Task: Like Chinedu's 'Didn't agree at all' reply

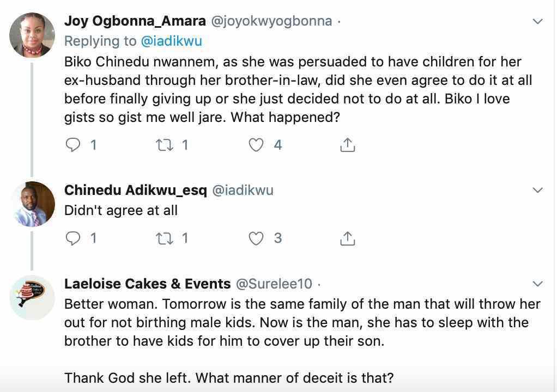Action: (x=256, y=238)
